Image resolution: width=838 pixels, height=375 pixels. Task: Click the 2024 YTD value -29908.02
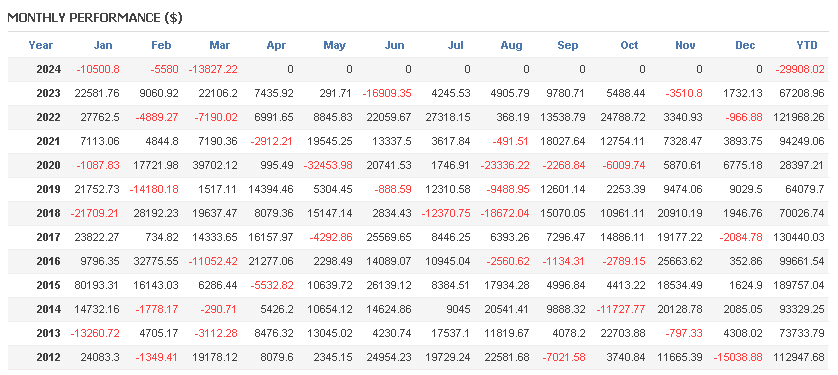[x=800, y=69]
